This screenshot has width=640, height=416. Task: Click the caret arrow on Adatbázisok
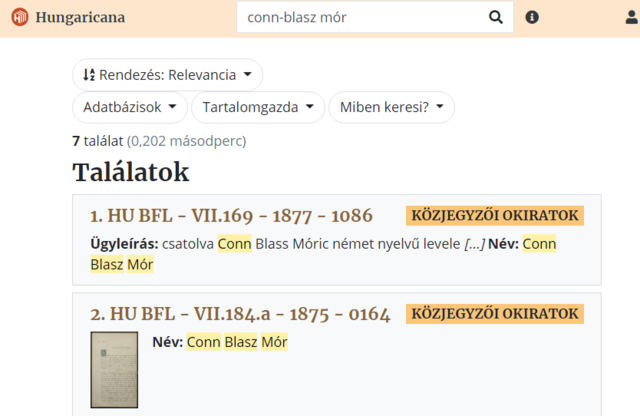(x=172, y=107)
